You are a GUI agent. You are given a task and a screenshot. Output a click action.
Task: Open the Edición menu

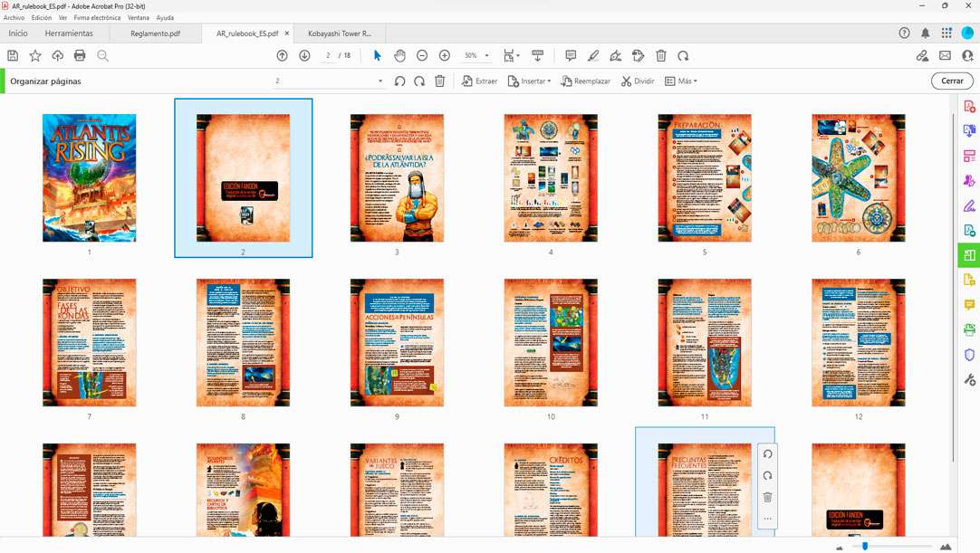click(42, 17)
